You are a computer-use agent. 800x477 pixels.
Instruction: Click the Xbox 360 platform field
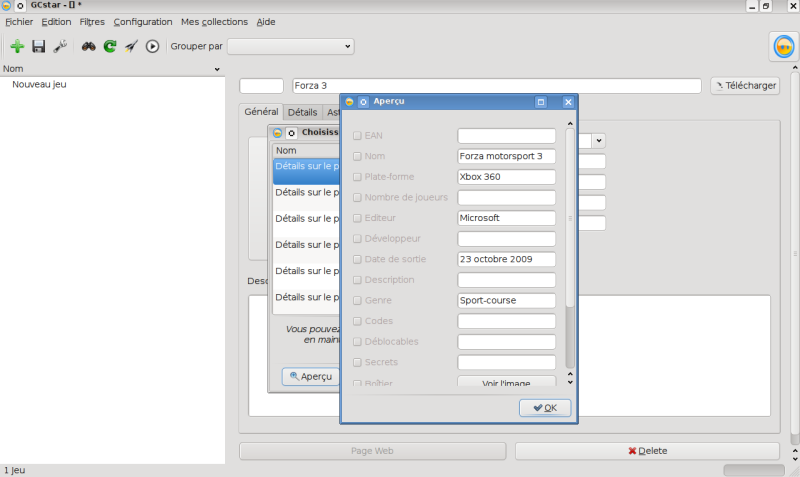click(506, 177)
